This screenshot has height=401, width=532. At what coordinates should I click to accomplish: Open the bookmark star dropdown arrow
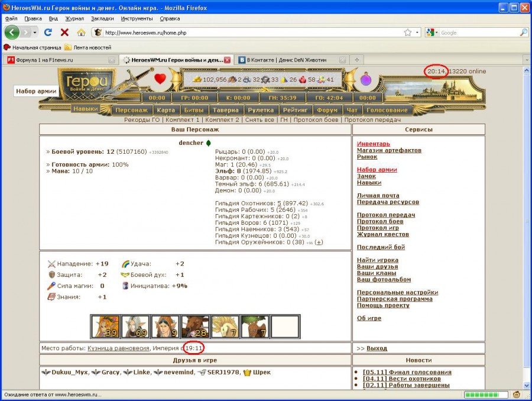pyautogui.click(x=417, y=33)
